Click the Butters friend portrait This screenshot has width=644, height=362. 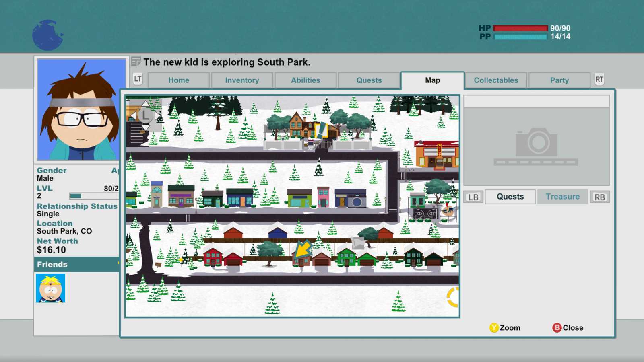(x=51, y=287)
